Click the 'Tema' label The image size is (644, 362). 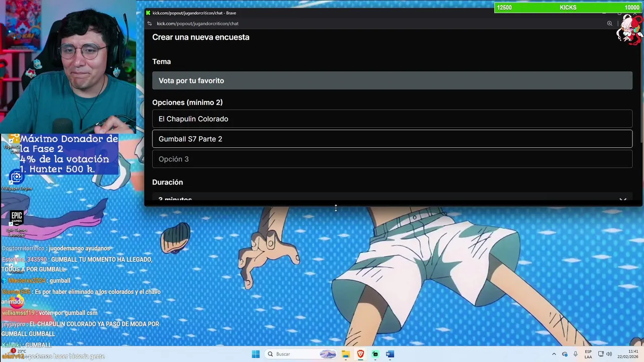point(162,61)
